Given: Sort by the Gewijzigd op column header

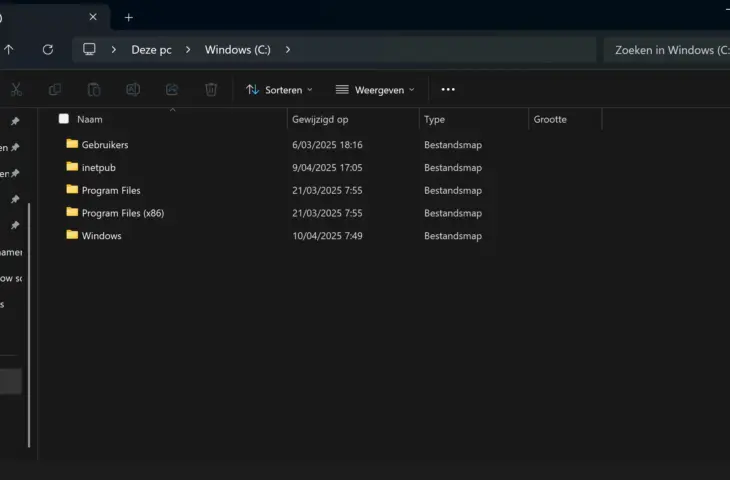Looking at the screenshot, I should tap(320, 119).
